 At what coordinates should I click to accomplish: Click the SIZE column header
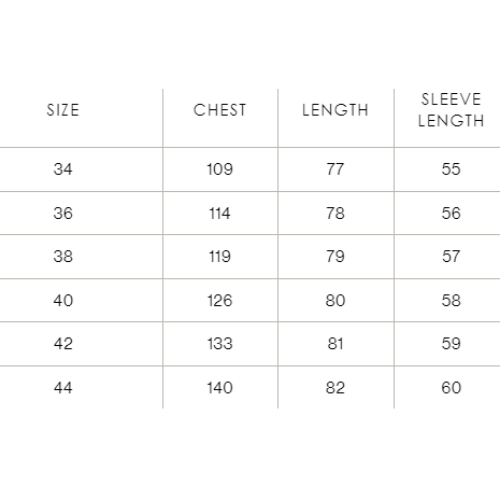63,110
